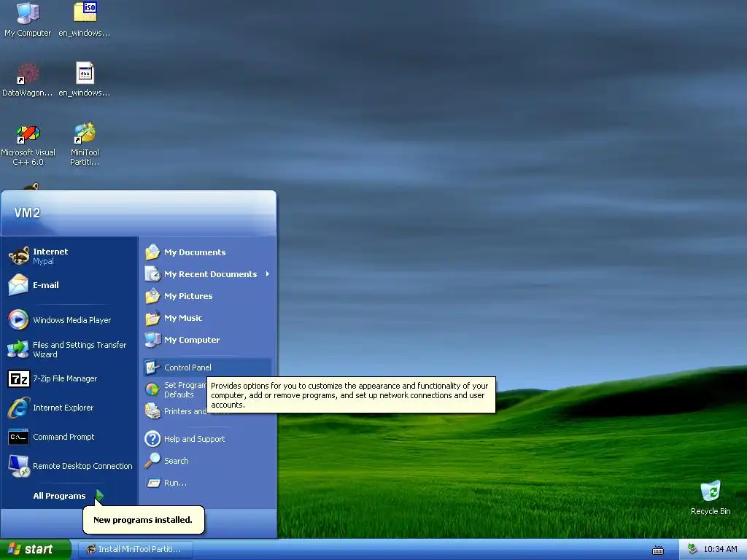Open the Run... dialog
The height and width of the screenshot is (560, 747).
pyautogui.click(x=207, y=483)
